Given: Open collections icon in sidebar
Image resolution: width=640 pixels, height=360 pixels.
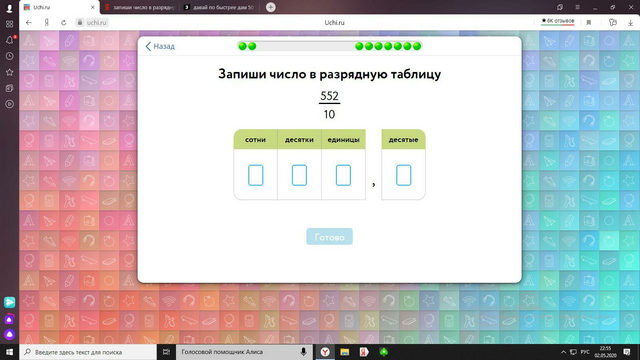Looking at the screenshot, I should tap(9, 88).
